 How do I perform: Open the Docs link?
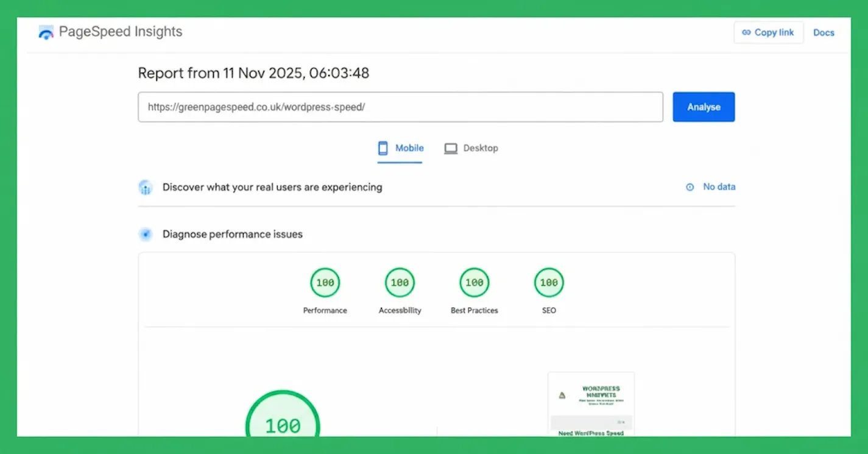point(824,33)
